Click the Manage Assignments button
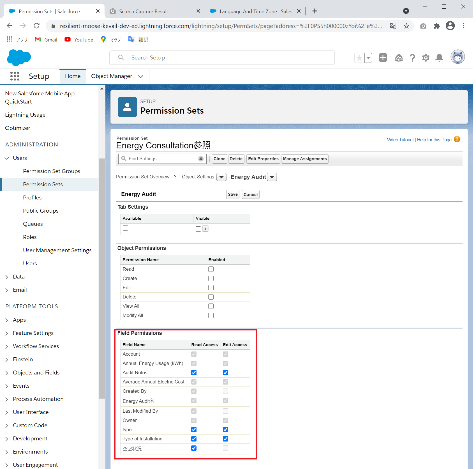Viewport: 476px width, 469px height. pyautogui.click(x=305, y=159)
